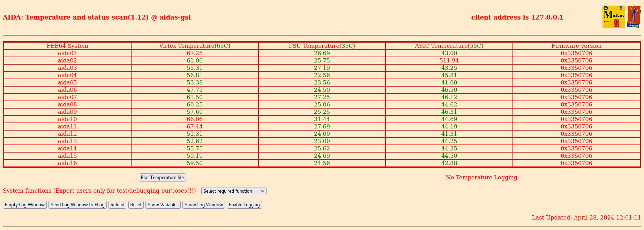This screenshot has height=230, width=644.
Task: Open the Select required function dropdown
Action: (x=234, y=191)
